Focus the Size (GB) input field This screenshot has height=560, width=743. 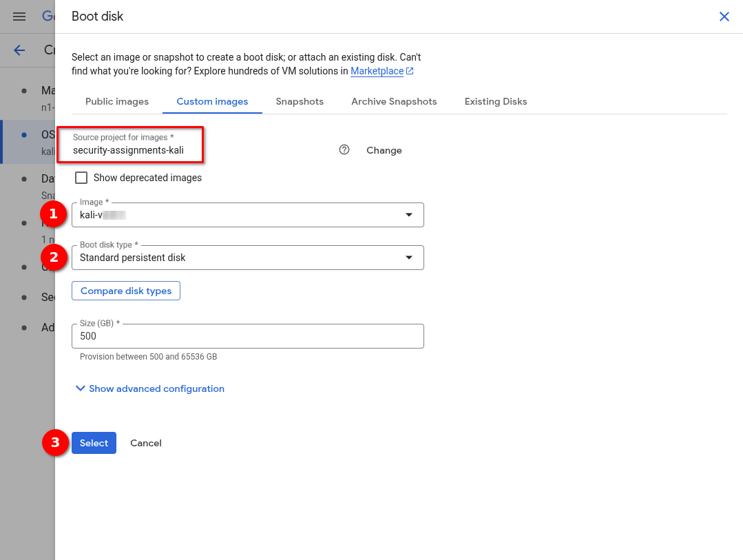tap(248, 336)
